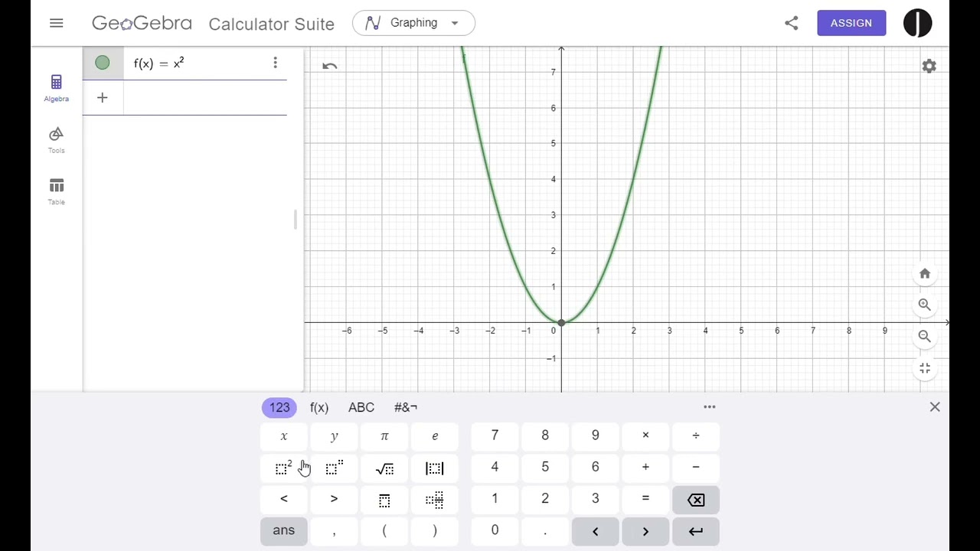Tap the number 5 key
This screenshot has height=551, width=980.
tap(545, 468)
